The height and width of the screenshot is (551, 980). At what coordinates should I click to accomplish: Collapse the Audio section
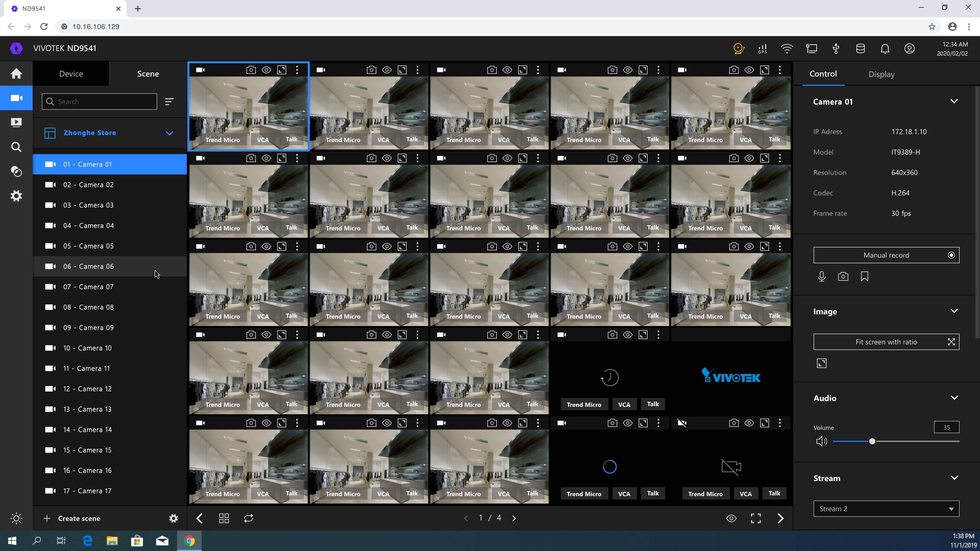[954, 398]
